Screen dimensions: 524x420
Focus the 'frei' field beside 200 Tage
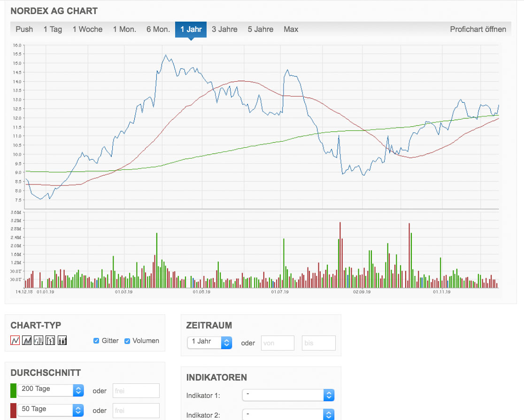[136, 390]
